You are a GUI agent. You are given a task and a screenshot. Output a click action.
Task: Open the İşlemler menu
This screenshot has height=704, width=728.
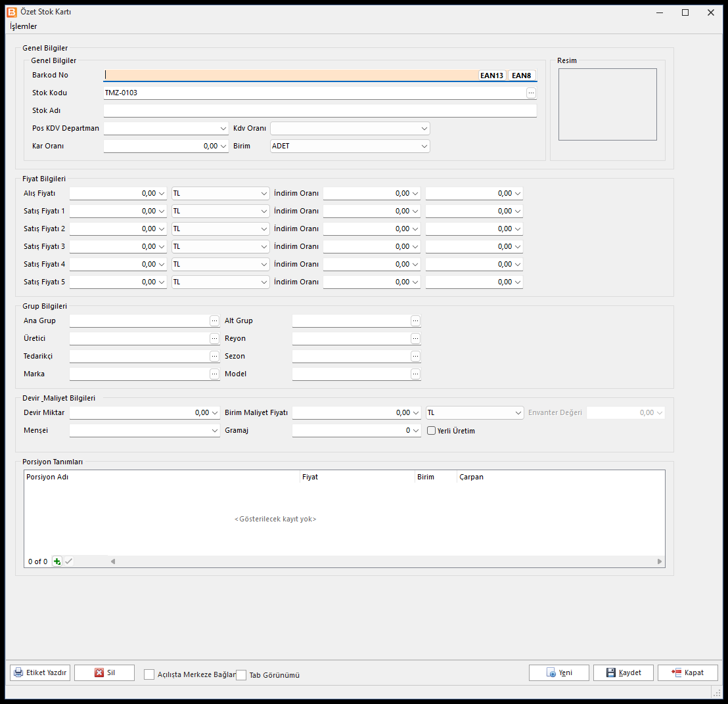coord(23,26)
